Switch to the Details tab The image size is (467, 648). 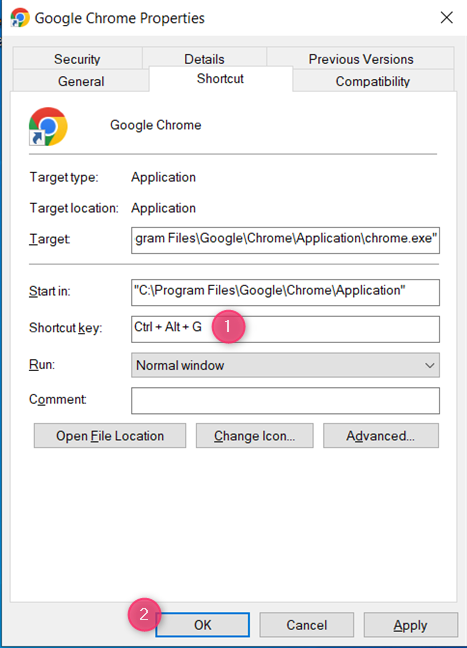point(204,59)
